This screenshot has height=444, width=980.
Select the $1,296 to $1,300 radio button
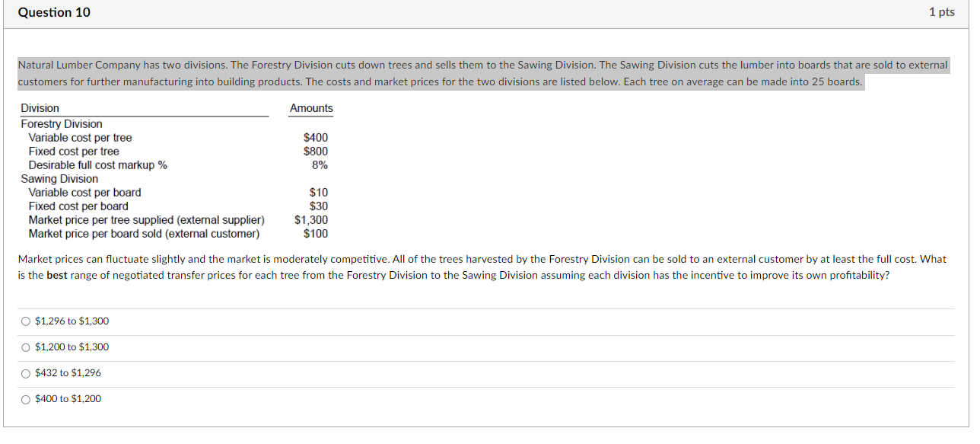(x=25, y=321)
